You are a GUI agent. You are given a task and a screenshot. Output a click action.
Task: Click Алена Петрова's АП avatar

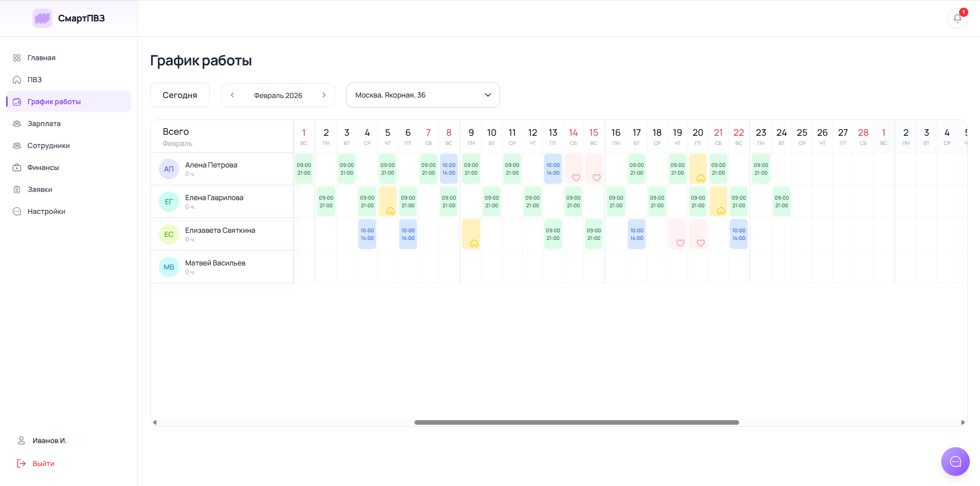point(169,169)
